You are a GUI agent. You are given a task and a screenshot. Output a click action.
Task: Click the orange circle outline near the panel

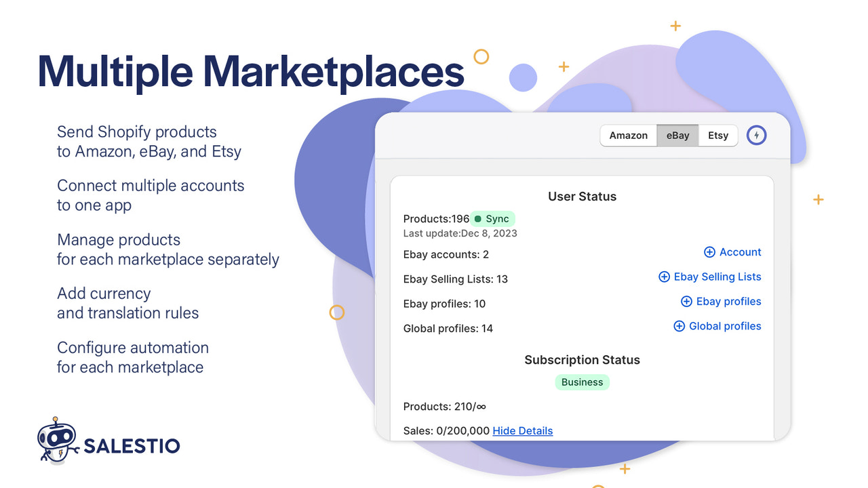coord(337,312)
